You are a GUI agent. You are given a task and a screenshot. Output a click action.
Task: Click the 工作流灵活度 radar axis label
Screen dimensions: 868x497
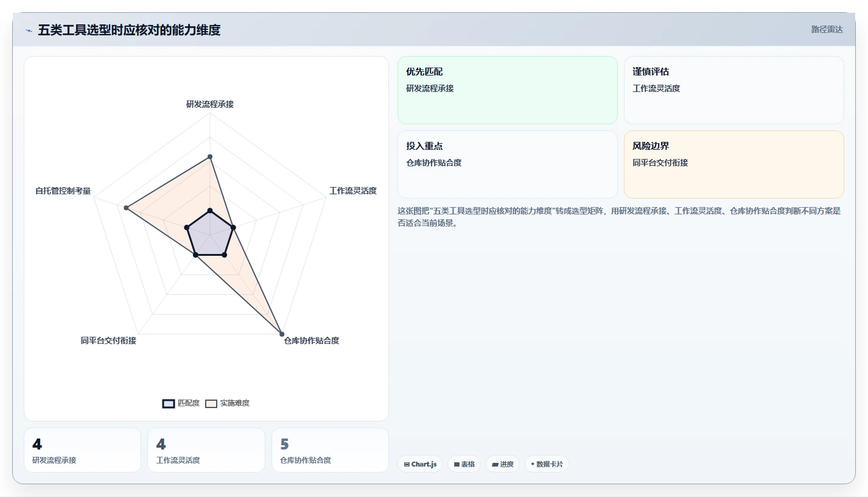353,191
